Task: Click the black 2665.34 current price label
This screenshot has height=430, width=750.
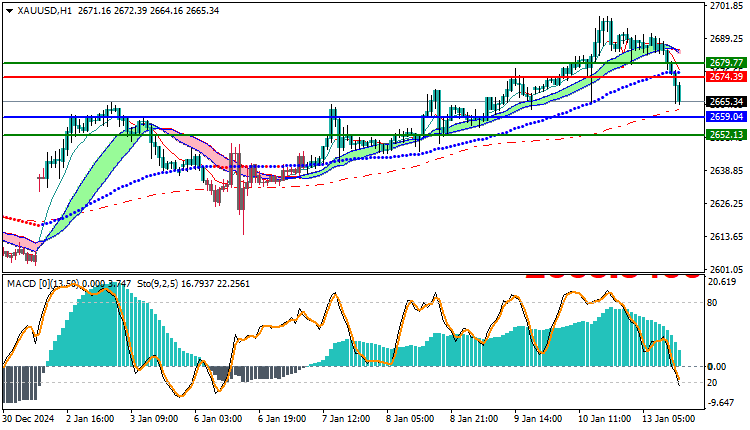Action: point(726,101)
